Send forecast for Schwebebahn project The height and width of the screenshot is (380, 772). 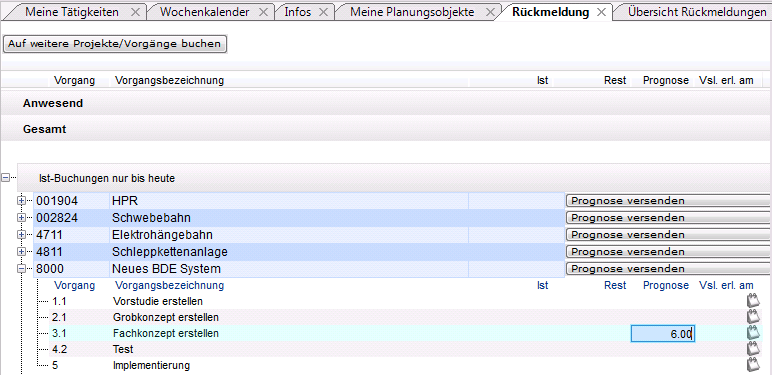[x=668, y=218]
